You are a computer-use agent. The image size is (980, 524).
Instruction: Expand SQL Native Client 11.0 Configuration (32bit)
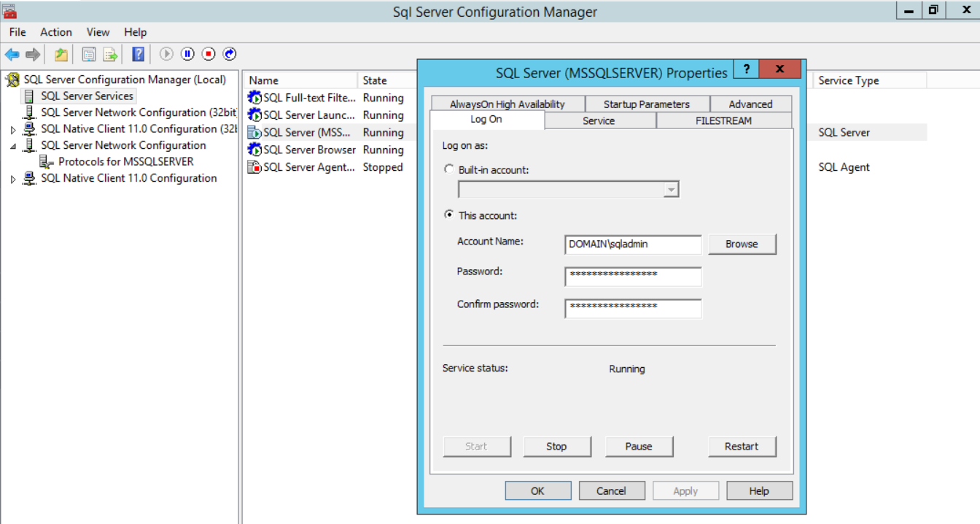[12, 130]
